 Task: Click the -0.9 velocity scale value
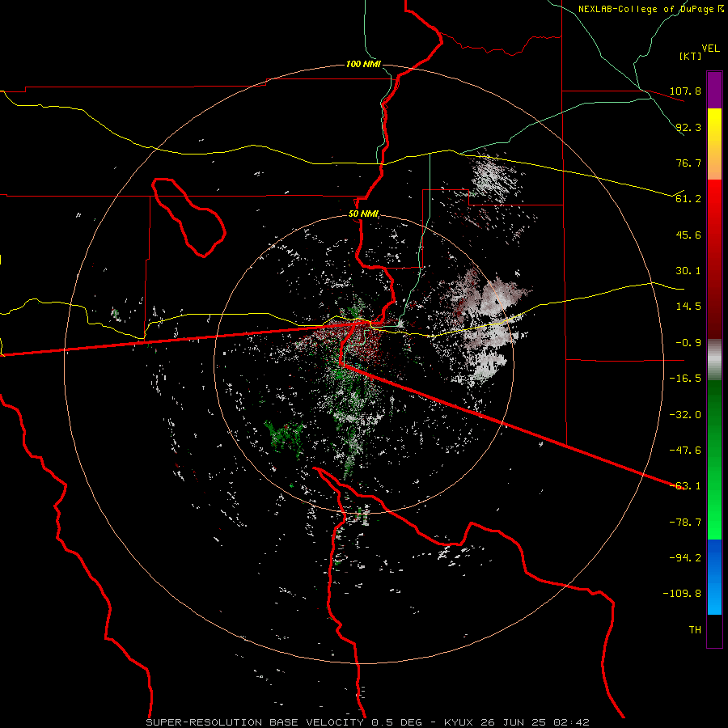pos(688,343)
